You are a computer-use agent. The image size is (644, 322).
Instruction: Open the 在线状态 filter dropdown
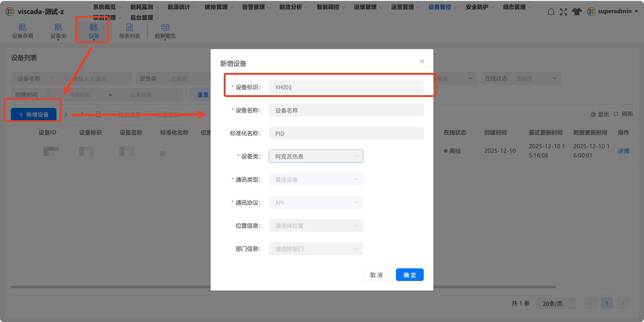pyautogui.click(x=521, y=78)
